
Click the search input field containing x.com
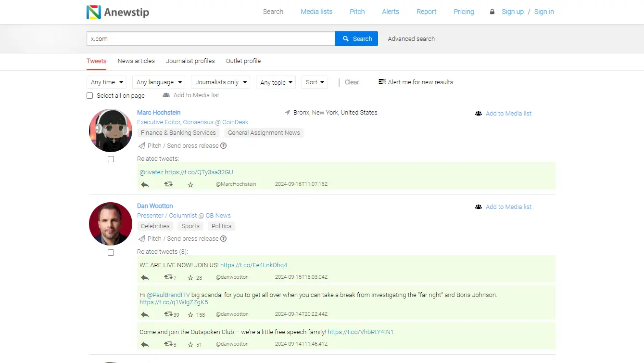211,39
